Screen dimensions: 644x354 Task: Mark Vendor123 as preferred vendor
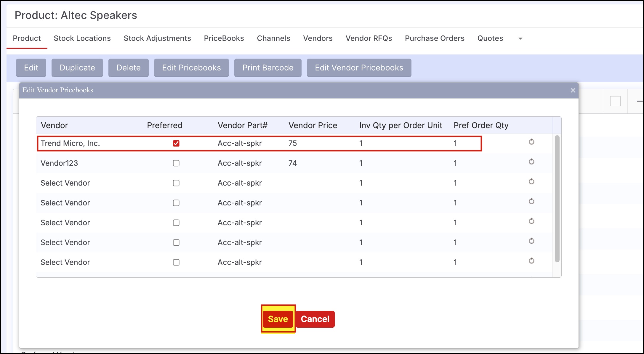[x=176, y=163]
